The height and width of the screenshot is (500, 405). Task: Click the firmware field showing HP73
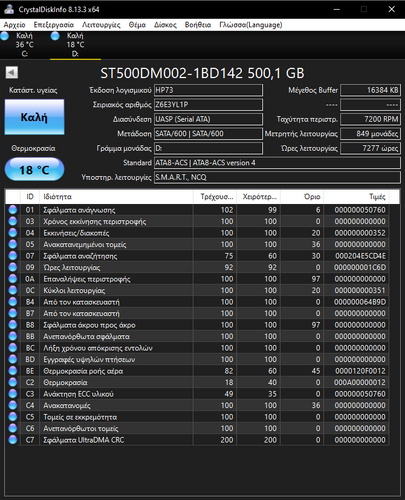click(x=208, y=90)
